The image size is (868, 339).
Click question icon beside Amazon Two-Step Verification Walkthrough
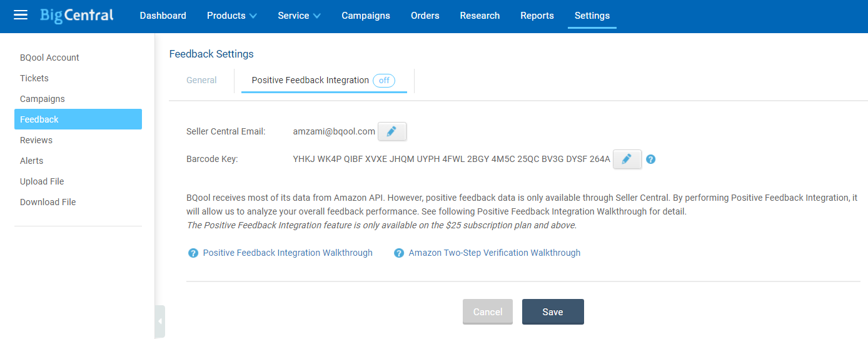[399, 253]
